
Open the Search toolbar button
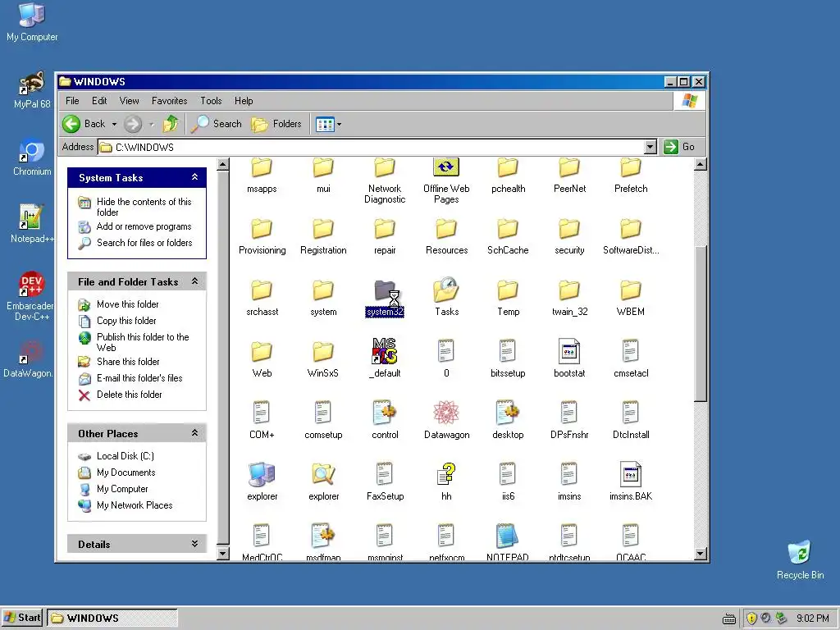[217, 124]
